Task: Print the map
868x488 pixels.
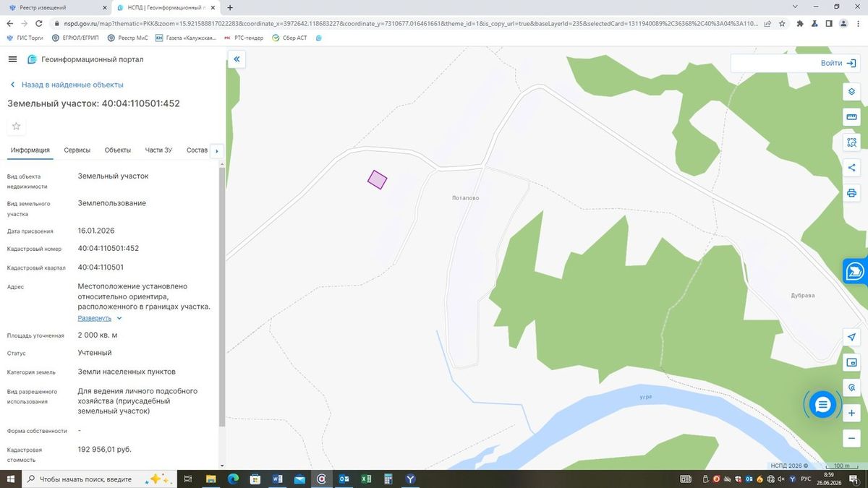Action: click(x=851, y=193)
